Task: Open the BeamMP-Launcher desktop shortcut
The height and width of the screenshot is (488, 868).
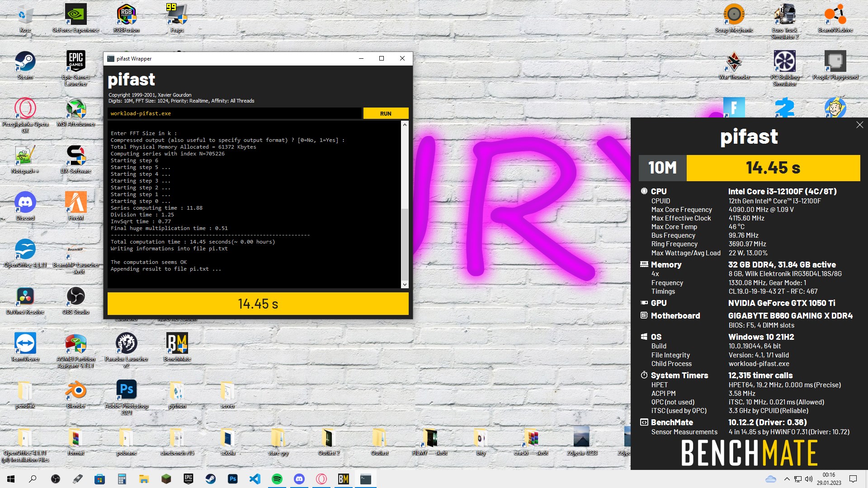Action: [76, 258]
